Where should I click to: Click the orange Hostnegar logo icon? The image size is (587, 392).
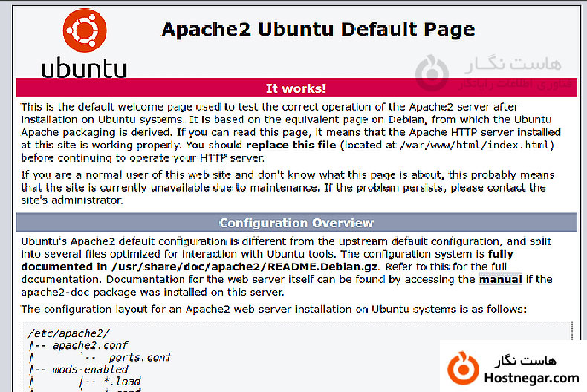tap(464, 368)
